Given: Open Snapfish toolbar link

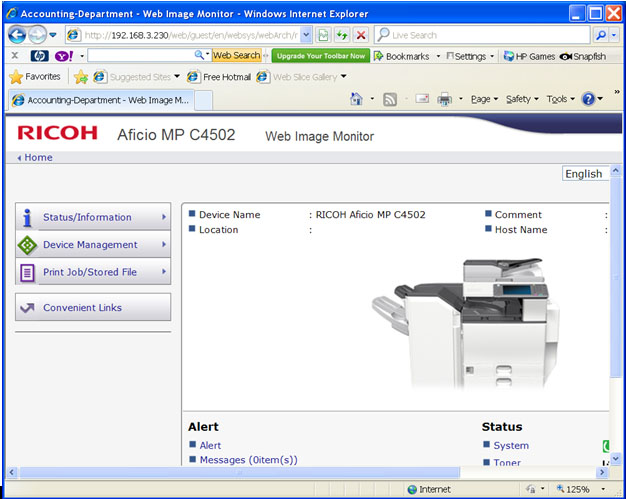Looking at the screenshot, I should pyautogui.click(x=583, y=56).
